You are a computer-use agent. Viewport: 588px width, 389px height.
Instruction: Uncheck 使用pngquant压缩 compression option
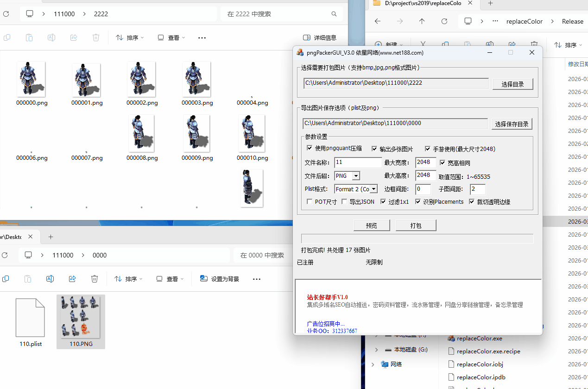(x=310, y=148)
